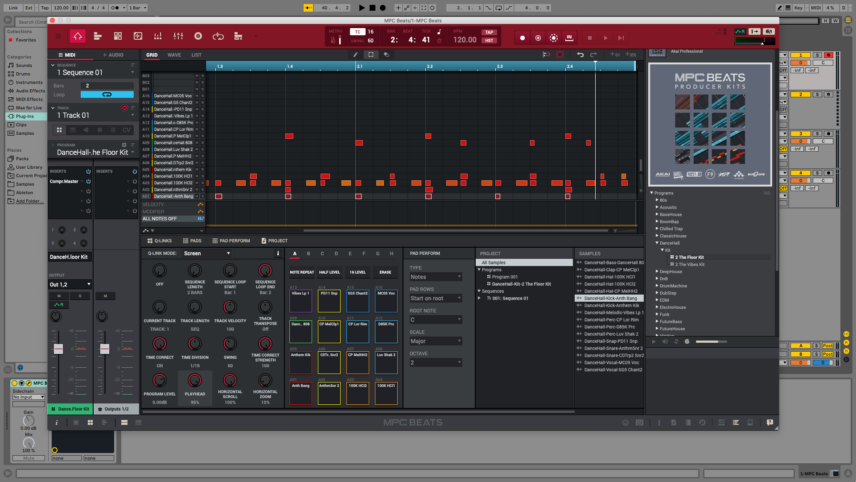
Task: Open the Type Notes dropdown
Action: (436, 277)
